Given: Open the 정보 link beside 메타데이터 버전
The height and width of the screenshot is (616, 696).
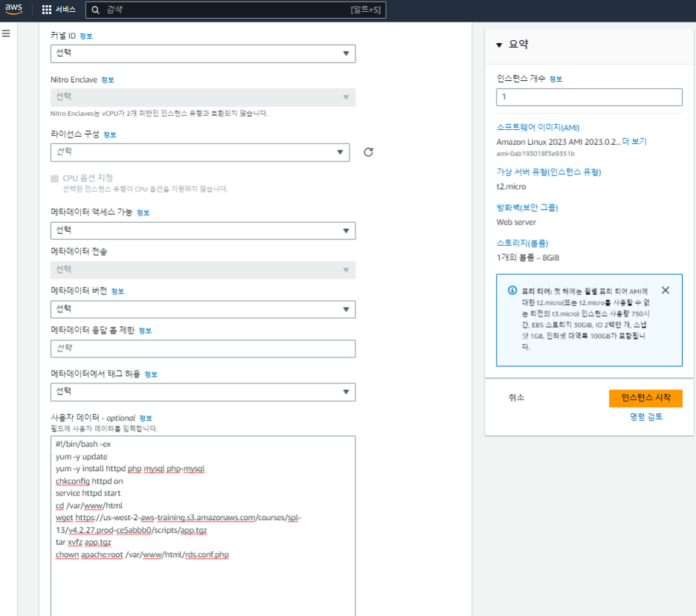Looking at the screenshot, I should click(x=117, y=291).
